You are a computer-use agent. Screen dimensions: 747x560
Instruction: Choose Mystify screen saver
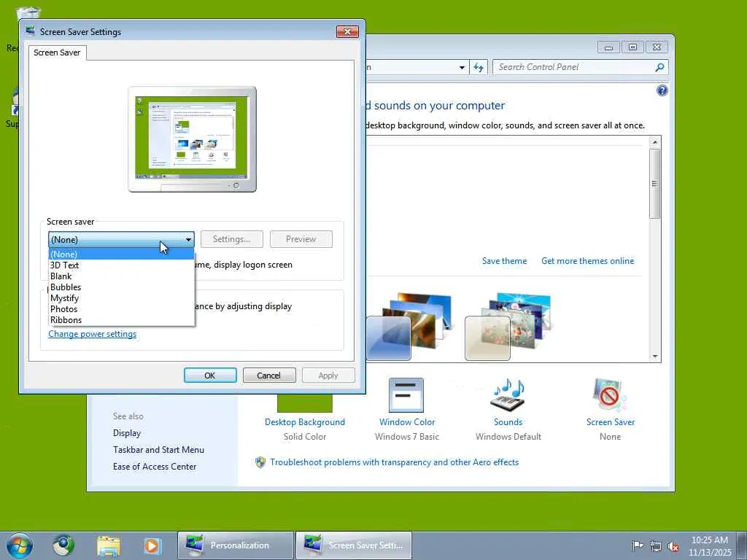pos(122,298)
